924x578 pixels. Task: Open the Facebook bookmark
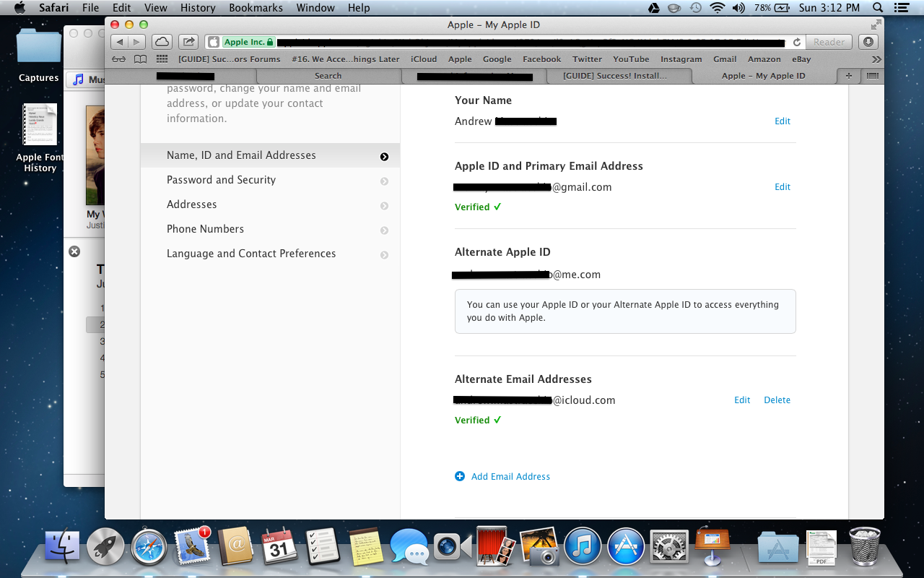tap(541, 59)
